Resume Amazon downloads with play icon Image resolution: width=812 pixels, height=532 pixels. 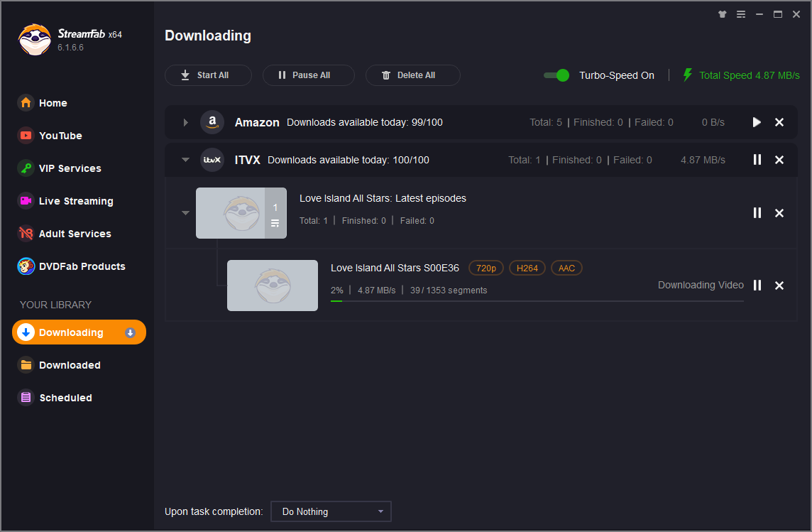click(757, 122)
